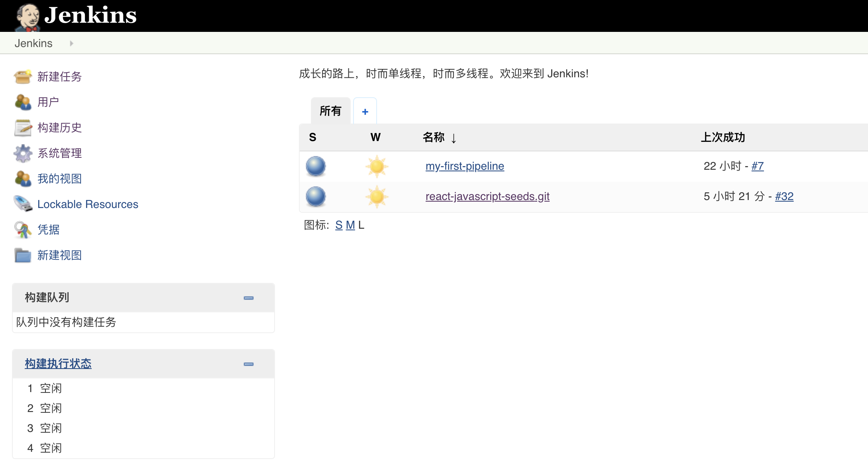The height and width of the screenshot is (467, 868).
Task: Sort table by 名称 column header
Action: click(x=434, y=137)
